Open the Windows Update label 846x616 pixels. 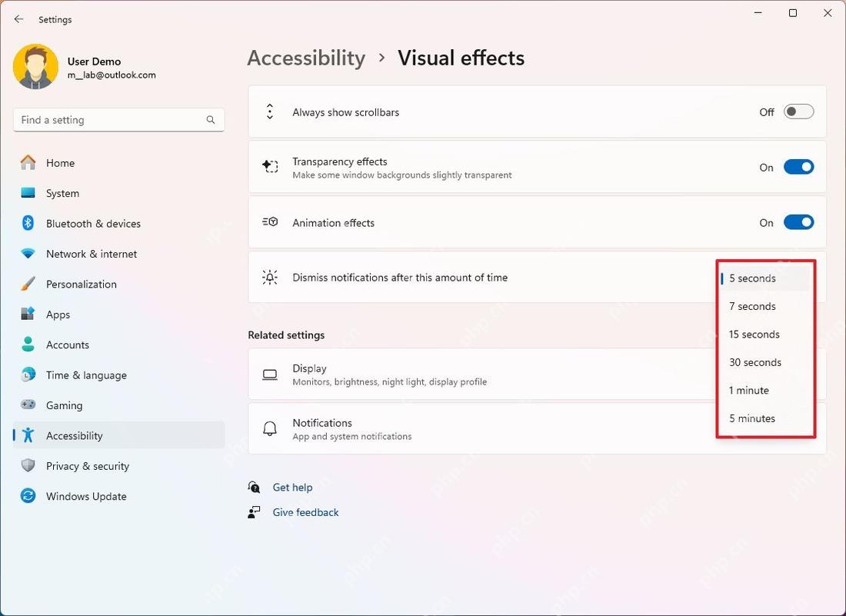86,496
